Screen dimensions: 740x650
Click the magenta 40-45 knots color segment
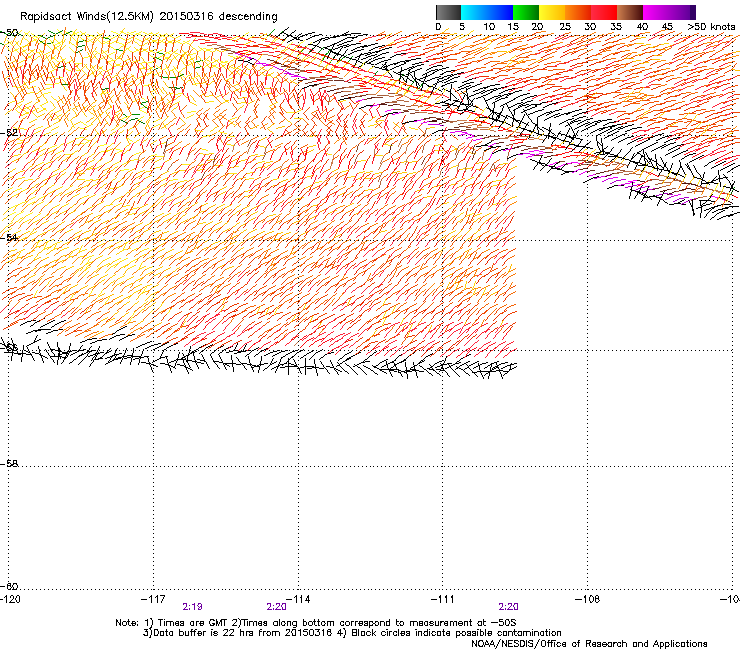(x=656, y=12)
